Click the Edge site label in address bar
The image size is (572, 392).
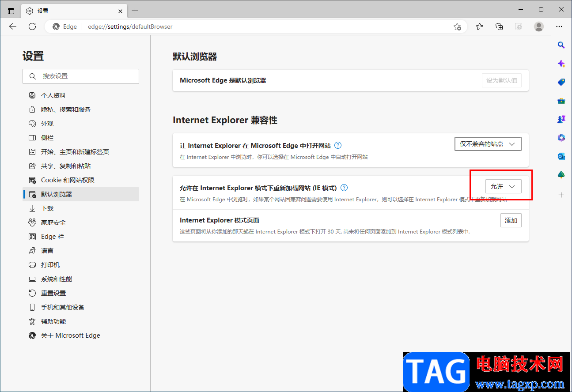point(65,26)
